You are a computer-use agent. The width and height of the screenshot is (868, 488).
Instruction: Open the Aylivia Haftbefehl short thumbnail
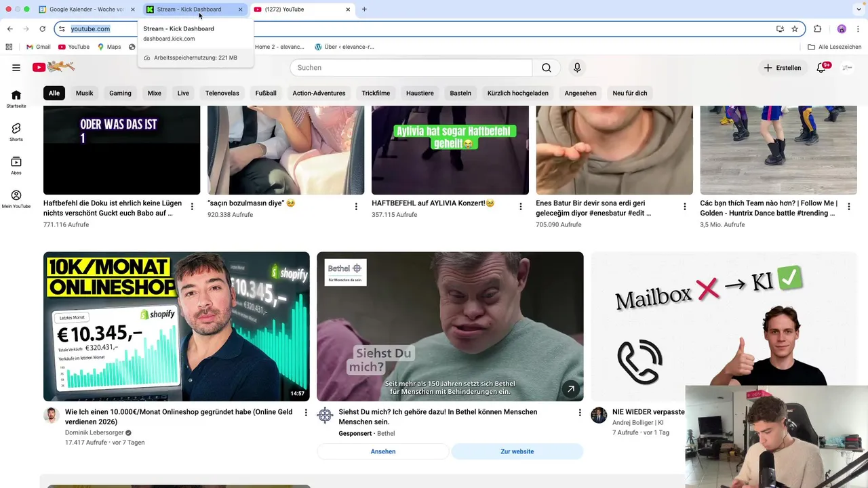point(450,150)
